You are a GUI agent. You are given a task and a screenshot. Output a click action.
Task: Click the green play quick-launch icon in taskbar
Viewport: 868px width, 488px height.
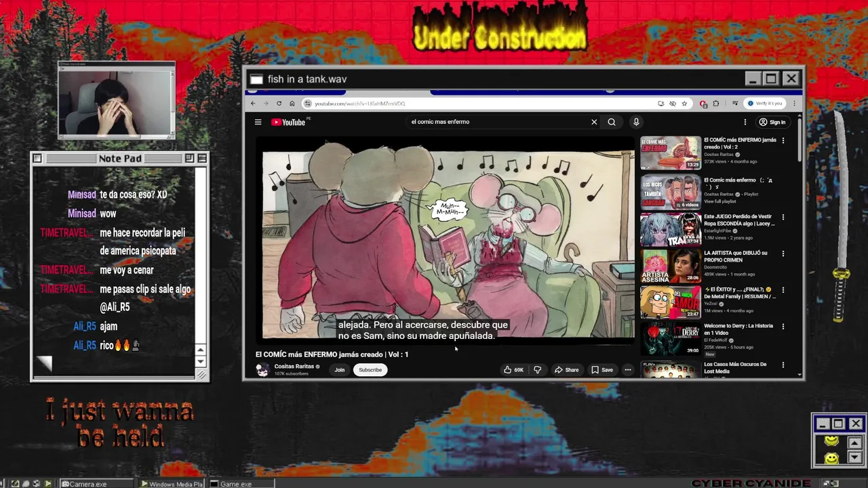pyautogui.click(x=48, y=484)
